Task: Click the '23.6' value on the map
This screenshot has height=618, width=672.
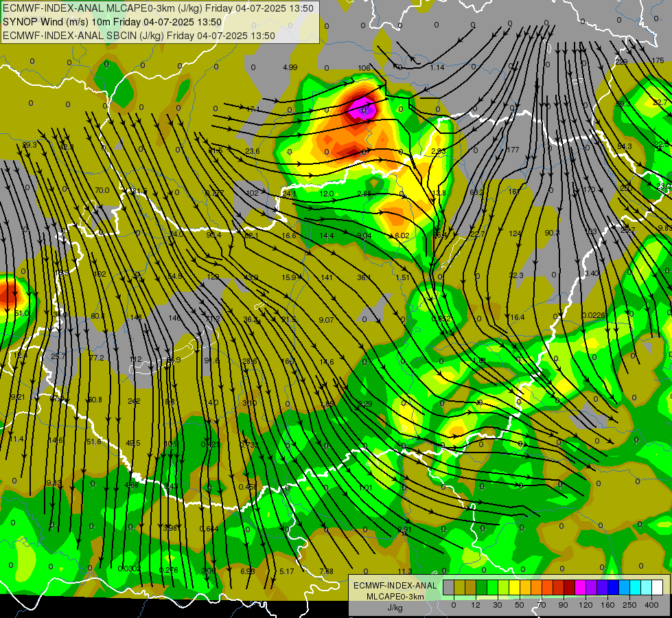Action: pos(253,151)
